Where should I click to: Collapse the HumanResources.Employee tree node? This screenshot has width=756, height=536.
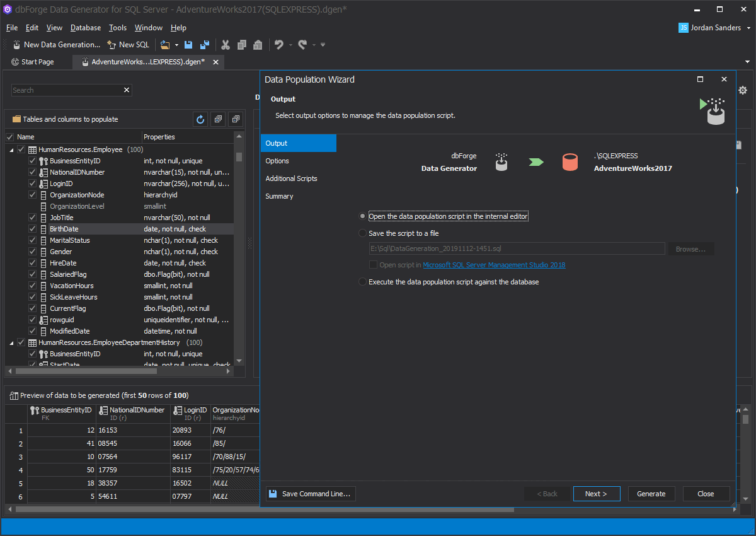click(x=11, y=149)
